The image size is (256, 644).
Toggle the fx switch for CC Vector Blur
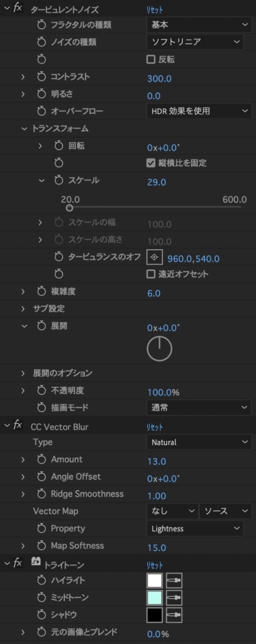(x=17, y=425)
